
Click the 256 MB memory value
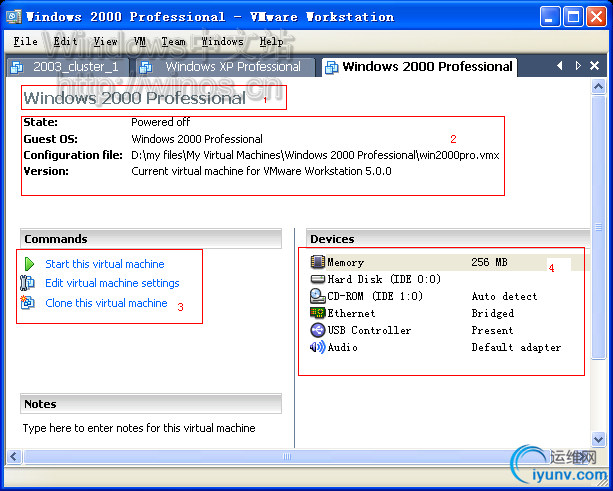tap(489, 262)
